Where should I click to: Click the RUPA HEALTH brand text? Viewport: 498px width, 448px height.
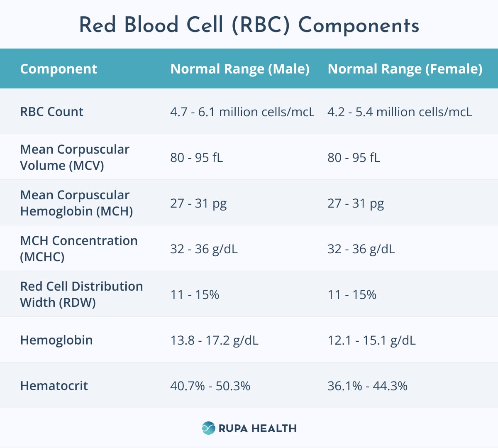point(257,428)
